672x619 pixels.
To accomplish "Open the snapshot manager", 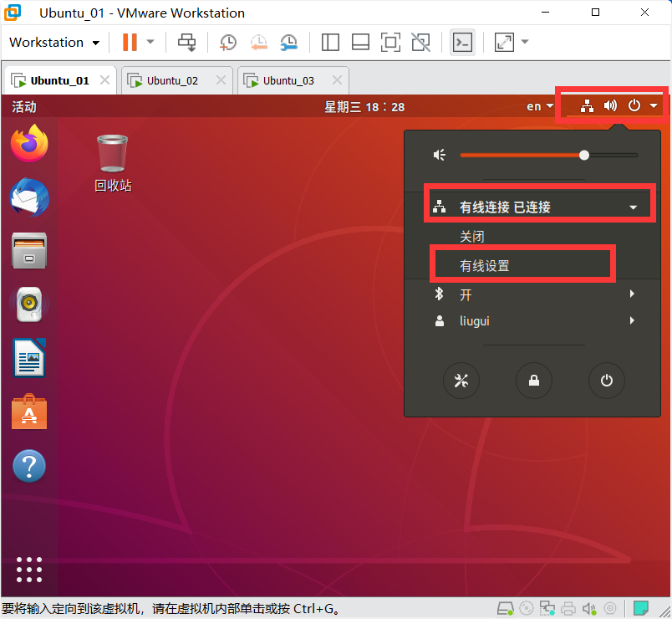I will click(289, 42).
